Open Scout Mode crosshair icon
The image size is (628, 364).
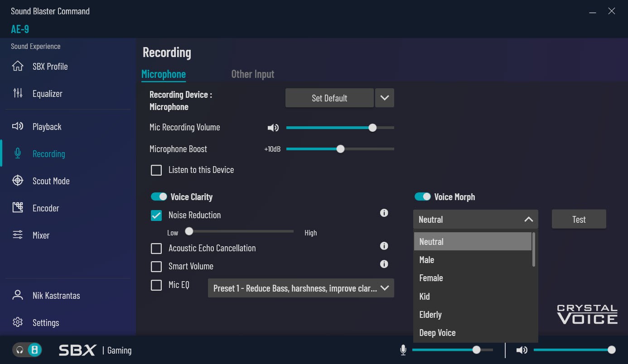click(x=18, y=181)
